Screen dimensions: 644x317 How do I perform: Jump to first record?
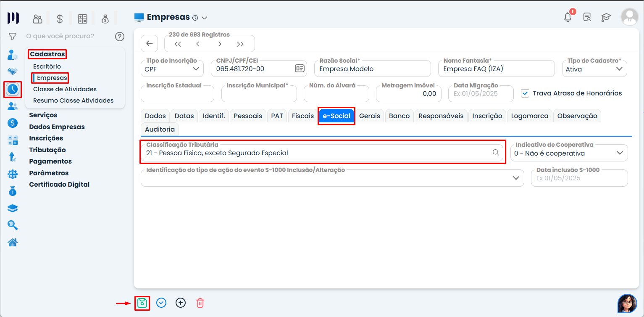click(x=178, y=44)
